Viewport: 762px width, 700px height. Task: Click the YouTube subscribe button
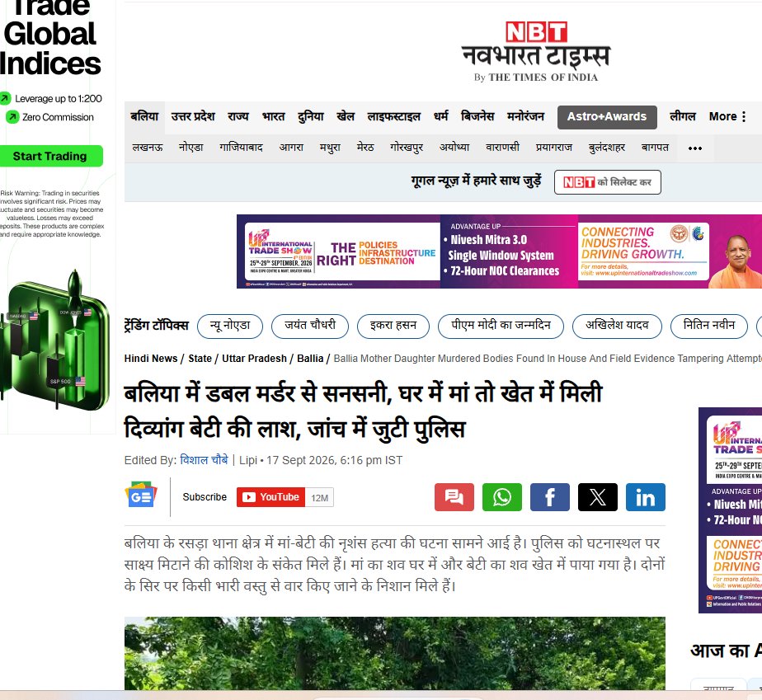pos(270,497)
